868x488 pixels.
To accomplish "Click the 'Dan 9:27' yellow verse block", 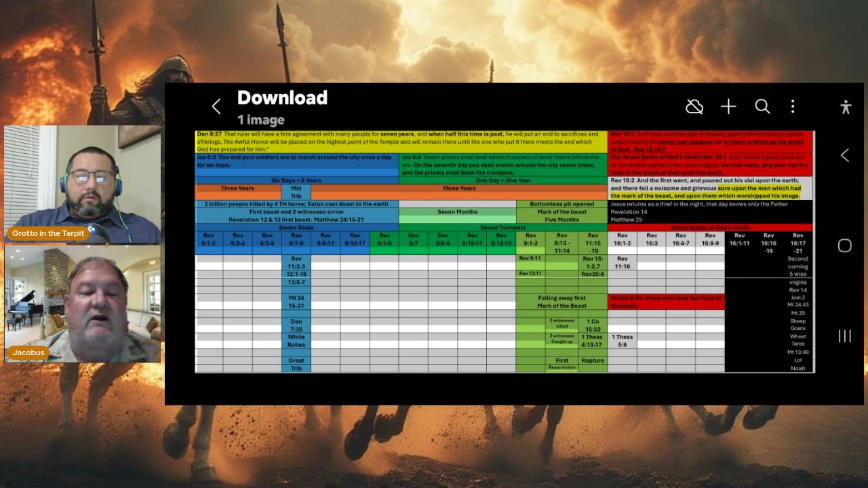I will tap(401, 142).
